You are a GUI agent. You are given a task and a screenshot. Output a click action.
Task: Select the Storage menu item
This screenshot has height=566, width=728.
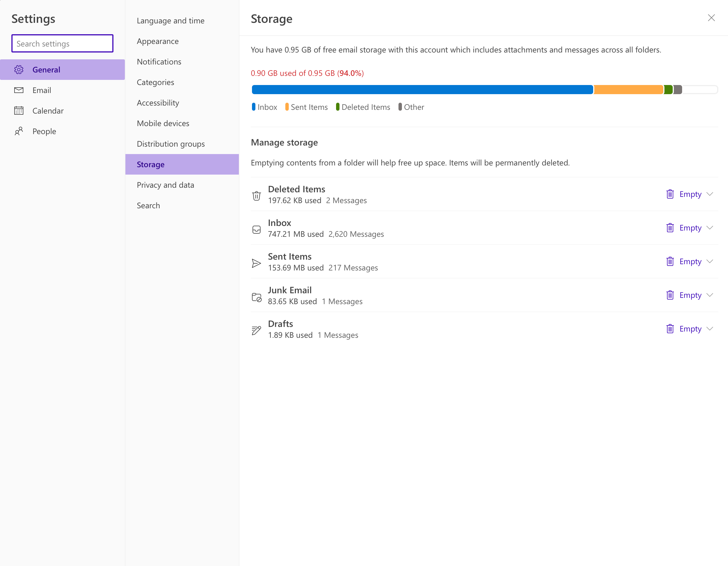182,164
